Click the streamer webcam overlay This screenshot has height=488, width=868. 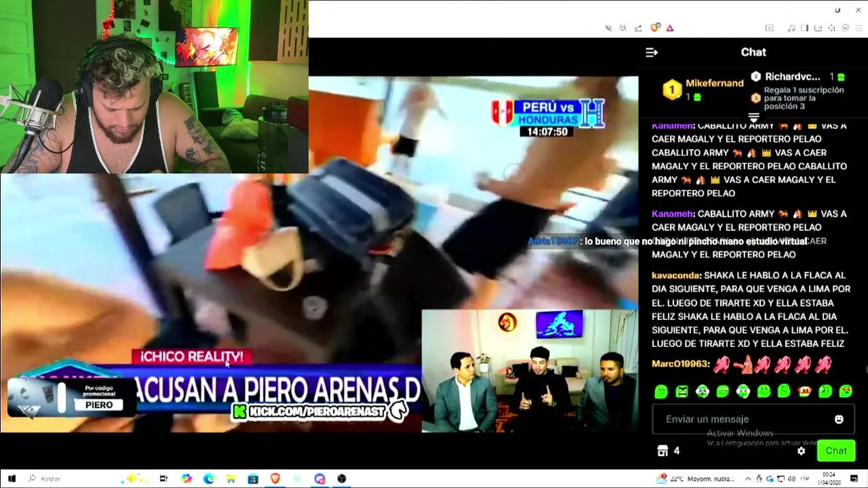154,87
